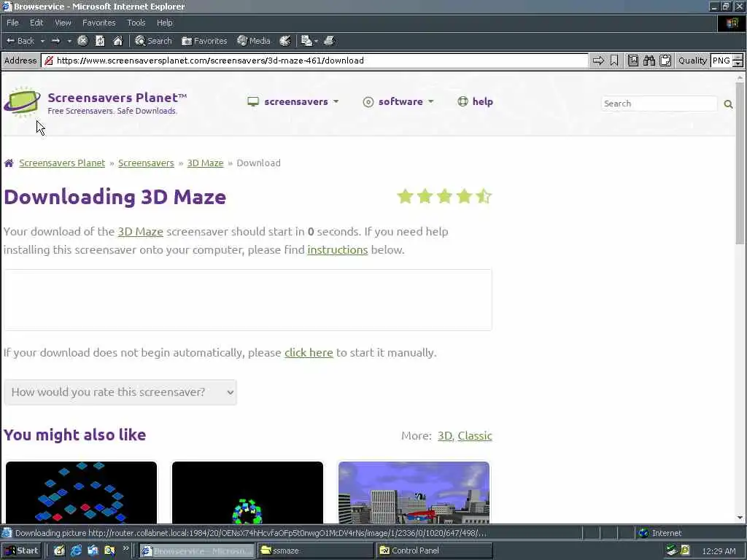Image resolution: width=747 pixels, height=560 pixels.
Task: Click the Windows flag throbber icon
Action: pyautogui.click(x=732, y=23)
